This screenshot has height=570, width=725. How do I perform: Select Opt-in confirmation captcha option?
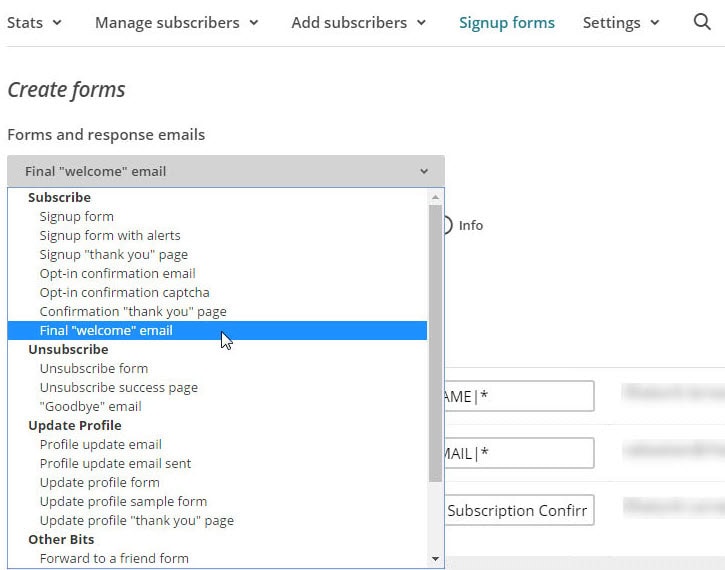click(124, 292)
